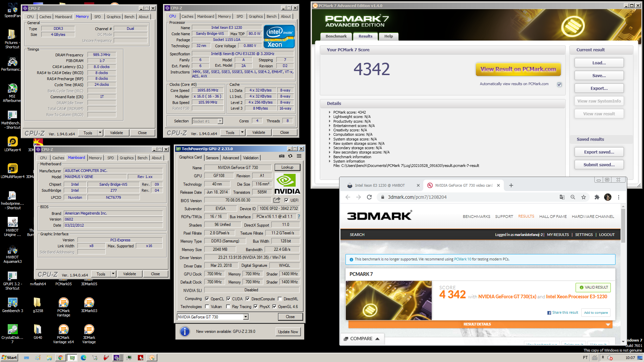Expand the Benchmark information row

pyautogui.click(x=330, y=157)
